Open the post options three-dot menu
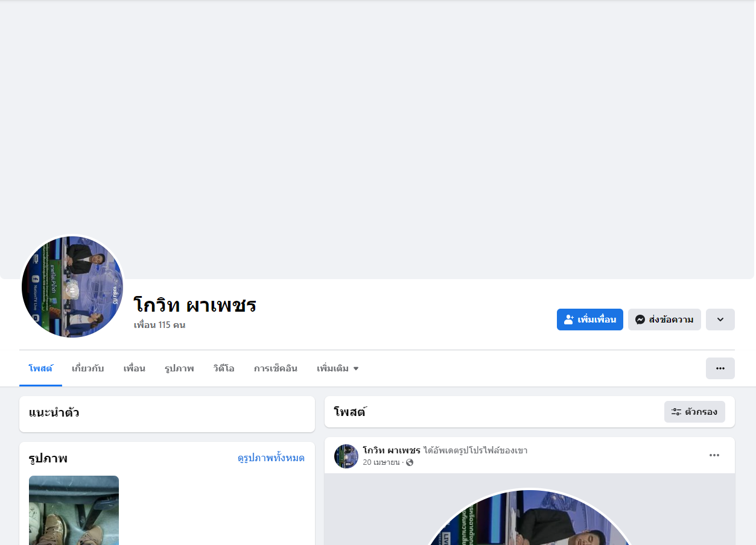Image resolution: width=756 pixels, height=545 pixels. point(714,455)
